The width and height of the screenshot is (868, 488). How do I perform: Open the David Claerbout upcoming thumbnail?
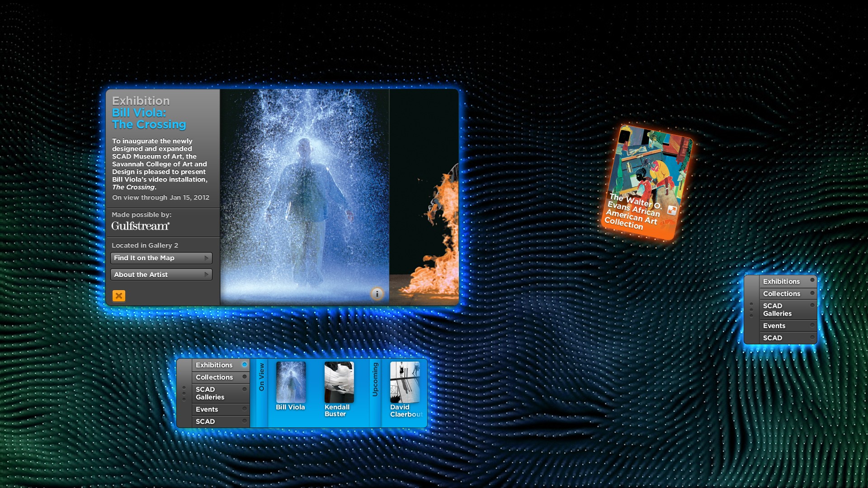tap(405, 382)
